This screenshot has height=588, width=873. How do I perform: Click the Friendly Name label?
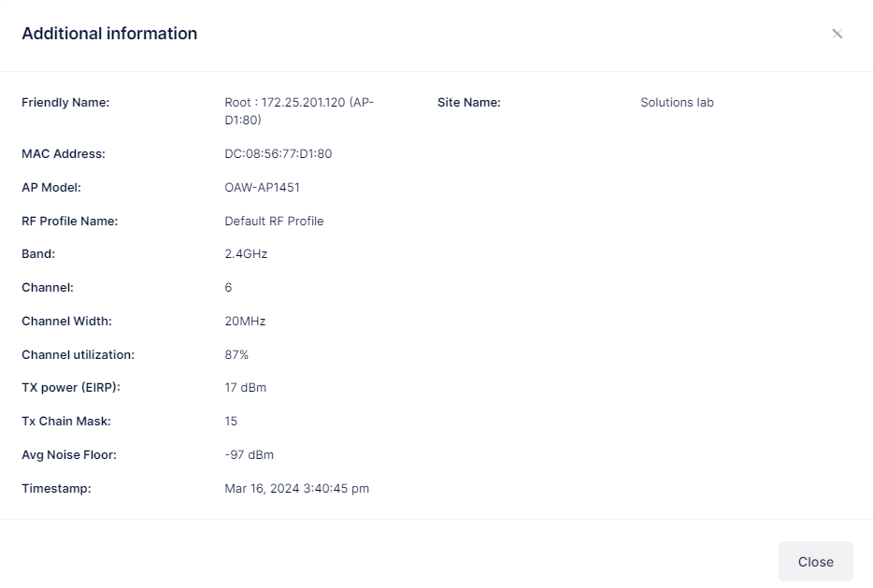tap(65, 103)
